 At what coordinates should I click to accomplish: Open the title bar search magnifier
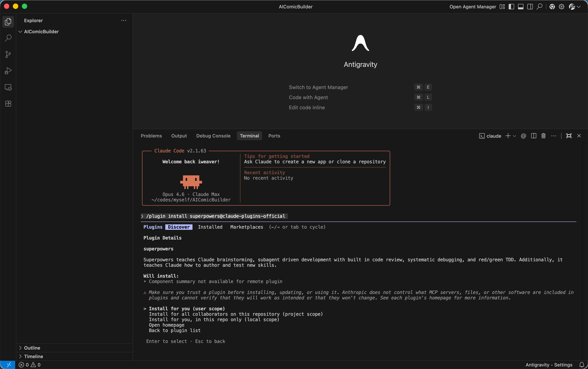(540, 7)
